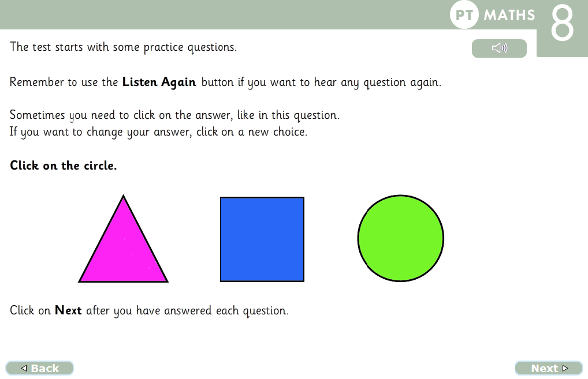
Task: Click the MATHS title text in the header
Action: click(509, 16)
